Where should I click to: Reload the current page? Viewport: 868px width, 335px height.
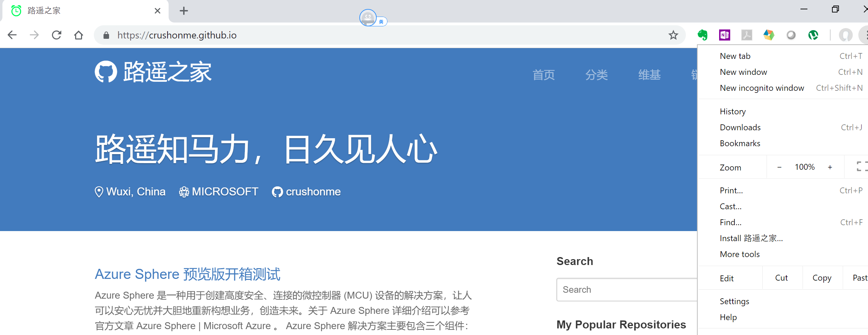(x=56, y=35)
